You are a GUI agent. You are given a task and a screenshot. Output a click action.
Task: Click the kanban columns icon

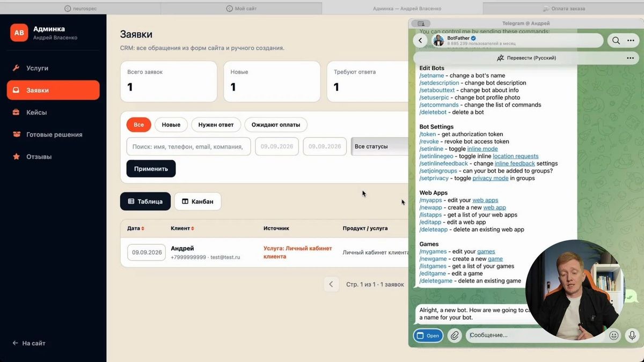click(x=185, y=202)
